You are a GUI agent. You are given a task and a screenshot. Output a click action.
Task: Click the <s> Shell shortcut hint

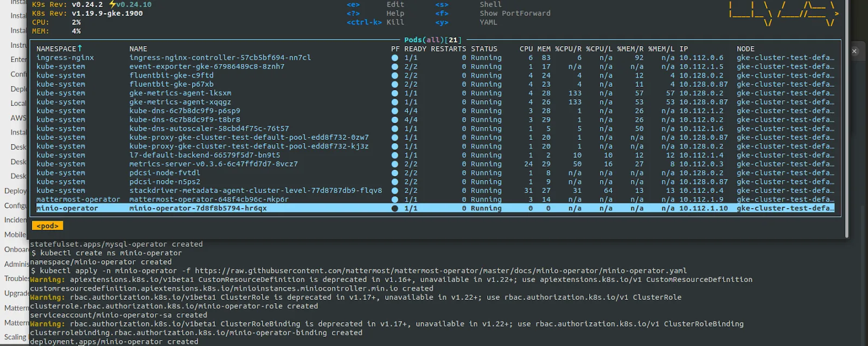pyautogui.click(x=468, y=4)
